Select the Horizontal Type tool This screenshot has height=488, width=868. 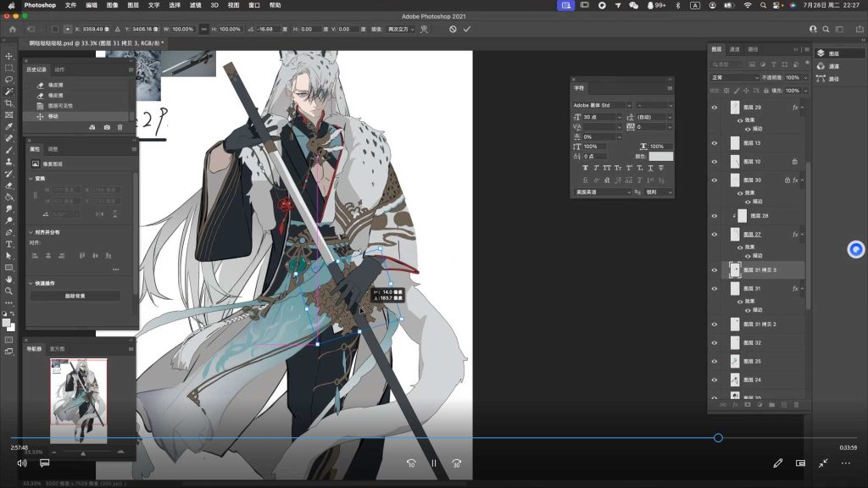[8, 244]
